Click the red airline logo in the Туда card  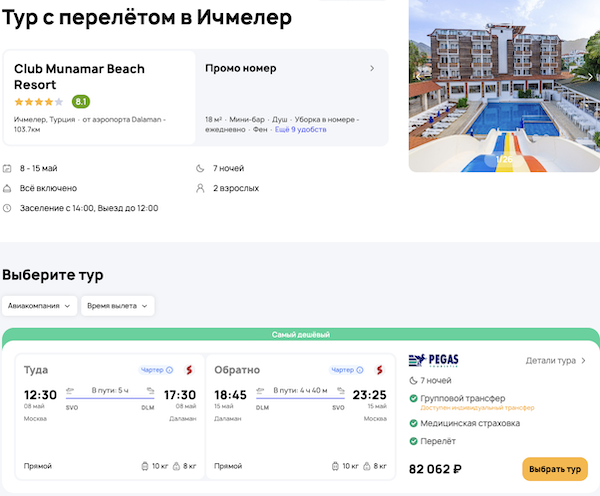[x=187, y=370]
